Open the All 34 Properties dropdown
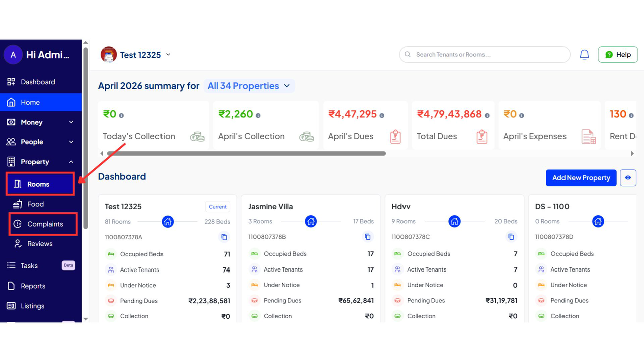644x362 pixels. [249, 86]
